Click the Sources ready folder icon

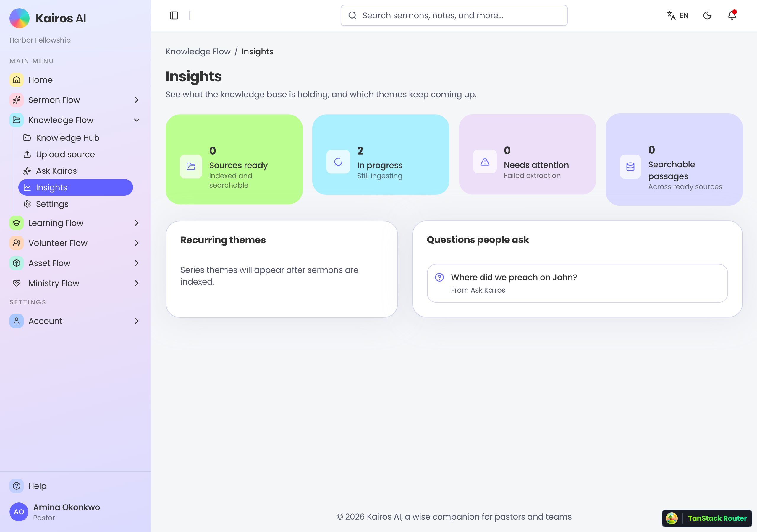[191, 166]
